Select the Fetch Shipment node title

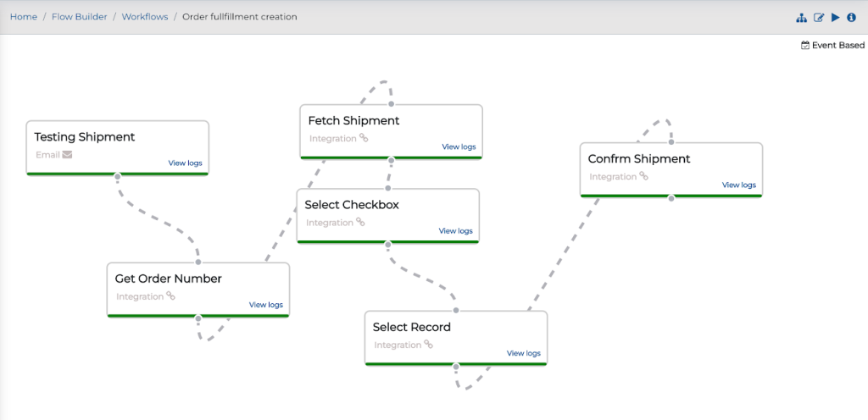point(353,120)
